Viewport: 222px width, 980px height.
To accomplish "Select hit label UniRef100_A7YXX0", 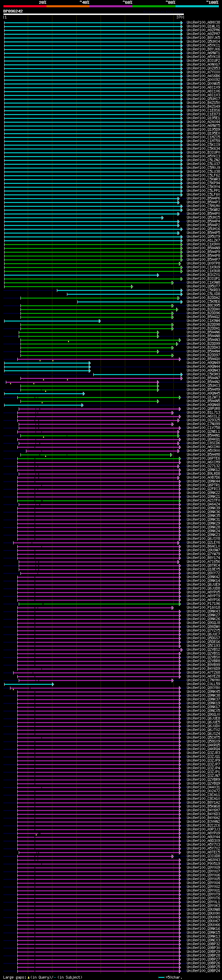I will click(x=203, y=72).
